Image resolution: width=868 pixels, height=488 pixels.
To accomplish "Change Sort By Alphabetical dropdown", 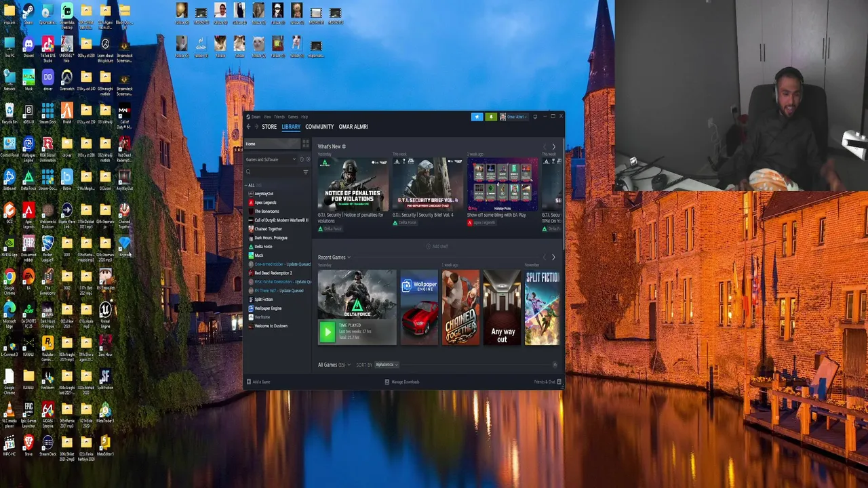I will pos(386,365).
